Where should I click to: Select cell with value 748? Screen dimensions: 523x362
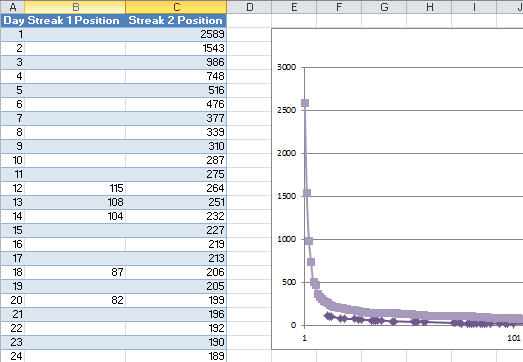[x=176, y=76]
